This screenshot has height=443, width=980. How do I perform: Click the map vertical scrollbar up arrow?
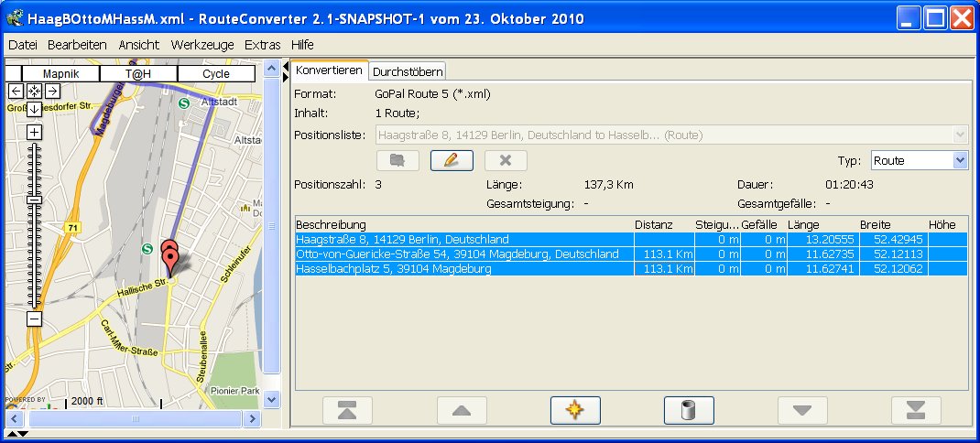pos(271,68)
